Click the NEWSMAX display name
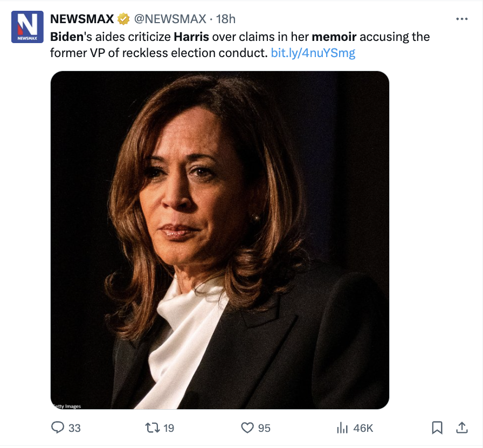 pos(82,19)
